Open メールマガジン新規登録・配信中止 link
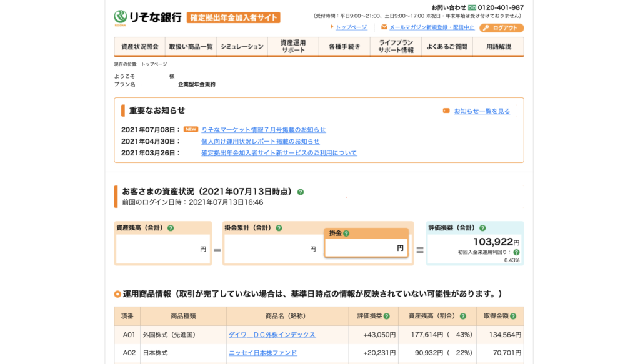This screenshot has height=364, width=640. click(431, 27)
